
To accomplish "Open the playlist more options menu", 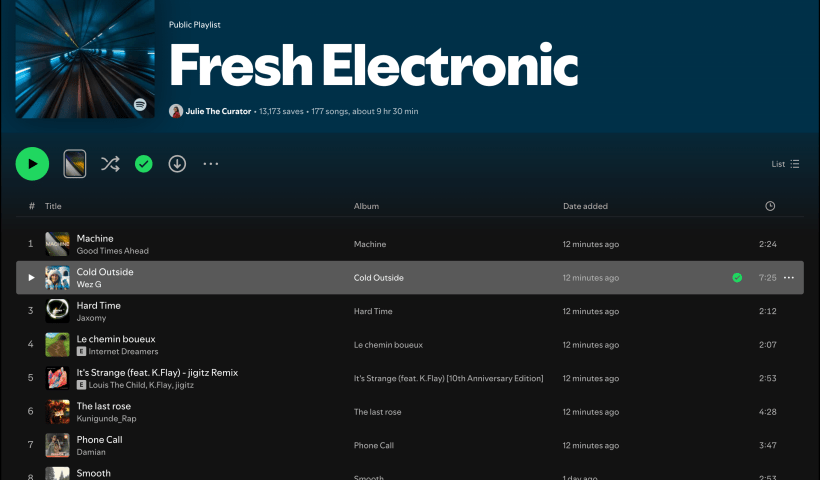I will [x=210, y=164].
